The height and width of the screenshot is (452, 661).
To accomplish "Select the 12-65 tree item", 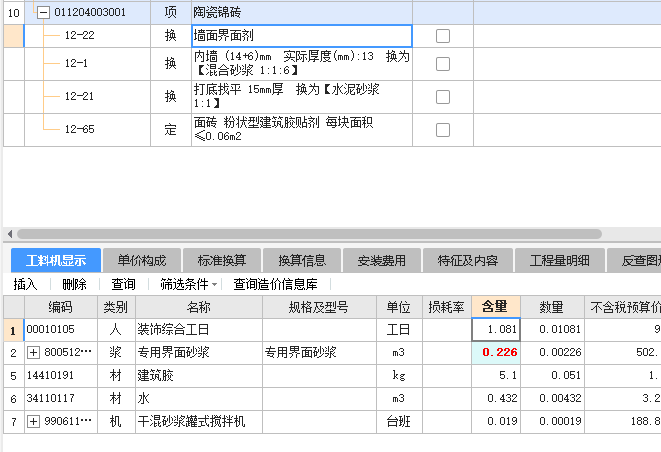I will [x=80, y=129].
